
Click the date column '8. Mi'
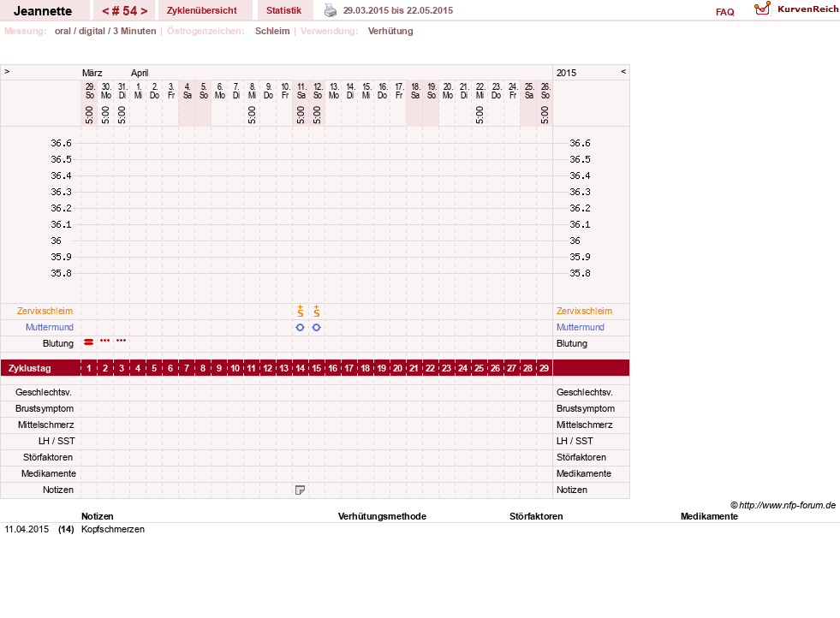tap(252, 91)
